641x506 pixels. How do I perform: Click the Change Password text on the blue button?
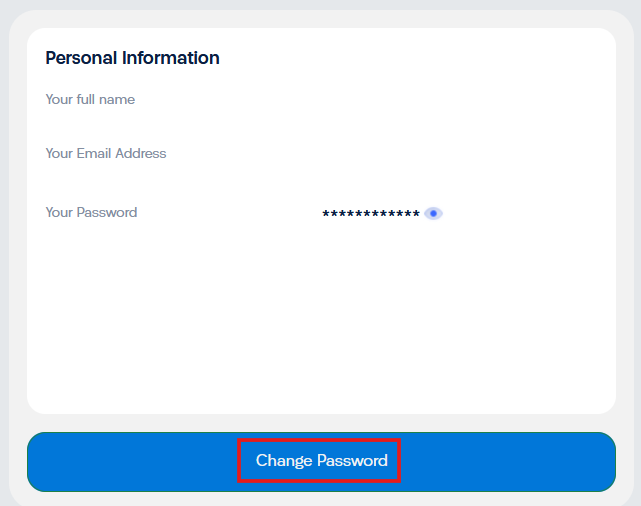(322, 461)
